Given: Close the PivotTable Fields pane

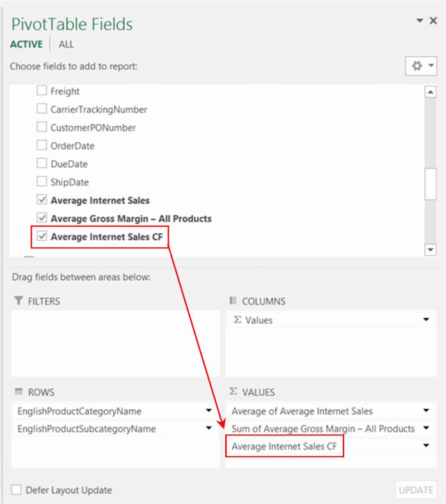Looking at the screenshot, I should (433, 21).
